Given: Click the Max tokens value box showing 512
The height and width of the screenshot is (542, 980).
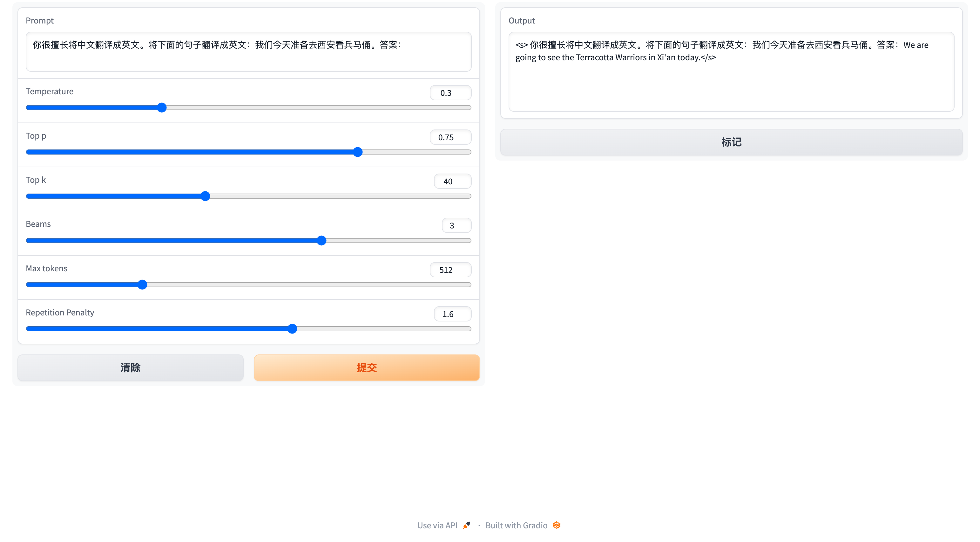Looking at the screenshot, I should coord(450,270).
